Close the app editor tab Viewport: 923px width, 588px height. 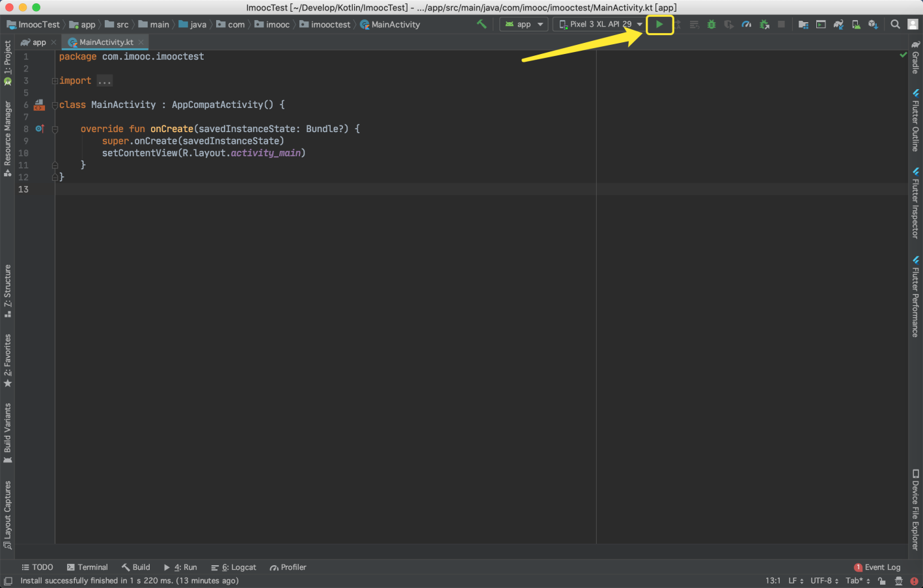pos(53,42)
